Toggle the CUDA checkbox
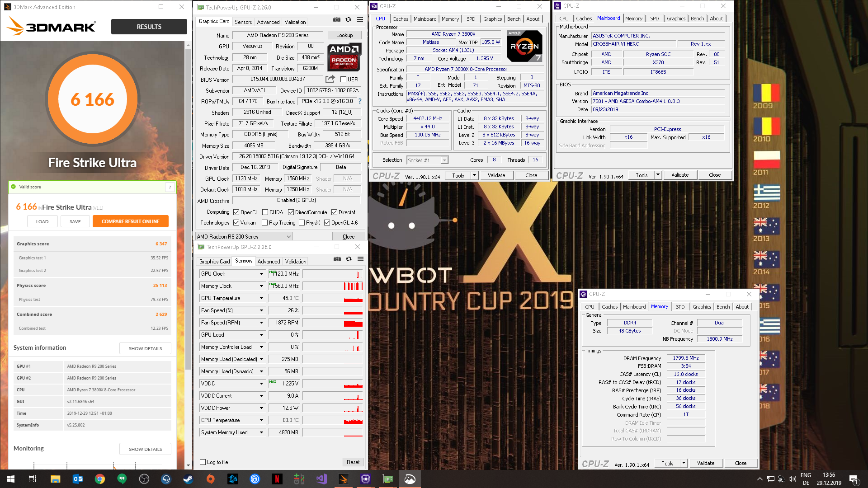This screenshot has width=868, height=488. [x=265, y=212]
